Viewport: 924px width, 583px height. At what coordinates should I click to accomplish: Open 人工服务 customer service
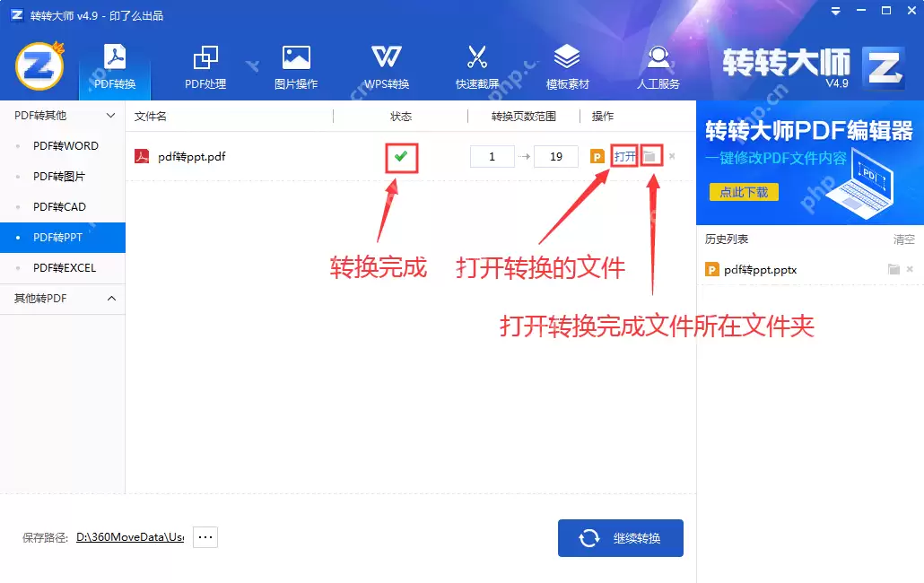click(658, 67)
